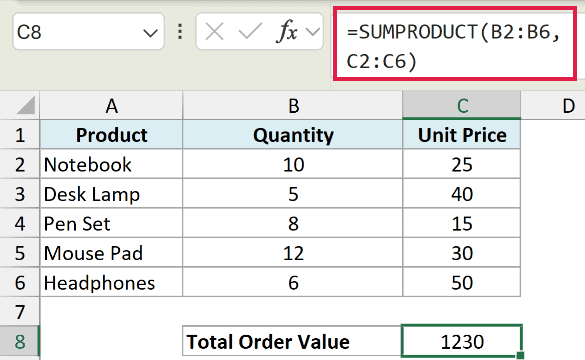Screen dimensions: 585x360
Task: Click the Product header cell
Action: click(111, 135)
